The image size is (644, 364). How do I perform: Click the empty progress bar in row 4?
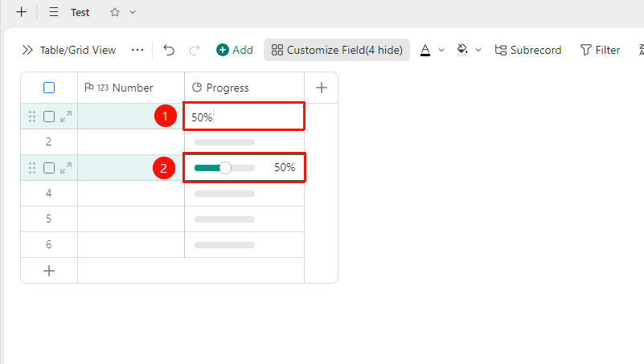point(224,194)
